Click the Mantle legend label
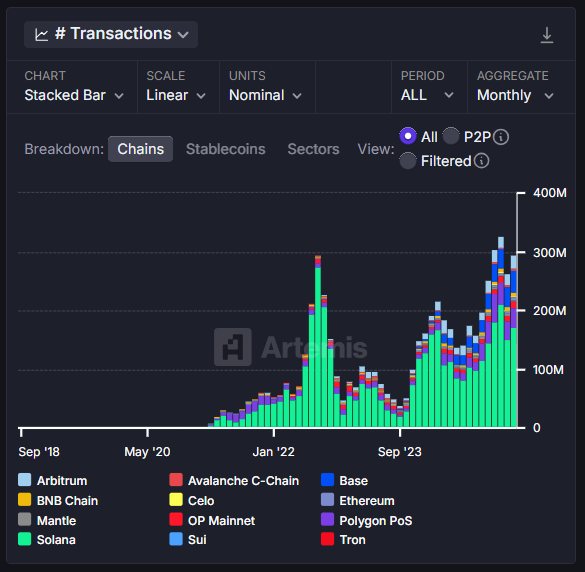Viewport: 585px width, 572px height. click(x=56, y=520)
